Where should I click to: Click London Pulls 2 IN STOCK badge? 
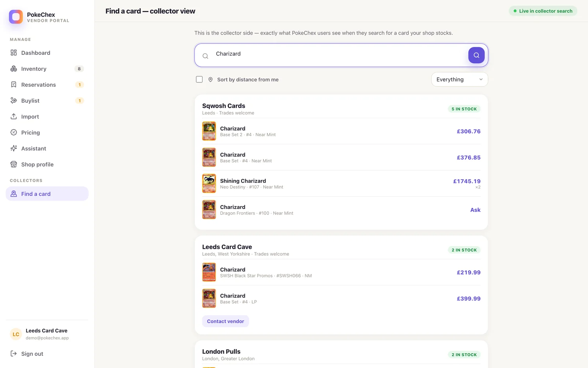tap(464, 355)
